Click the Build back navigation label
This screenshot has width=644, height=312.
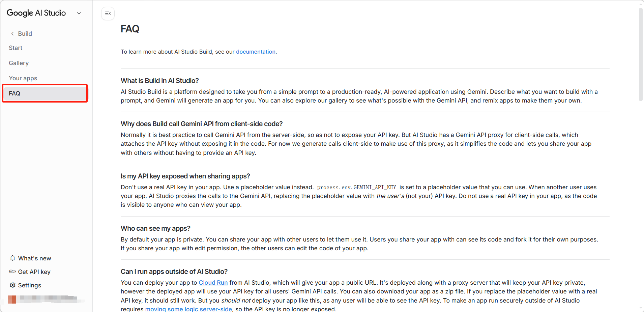[25, 34]
